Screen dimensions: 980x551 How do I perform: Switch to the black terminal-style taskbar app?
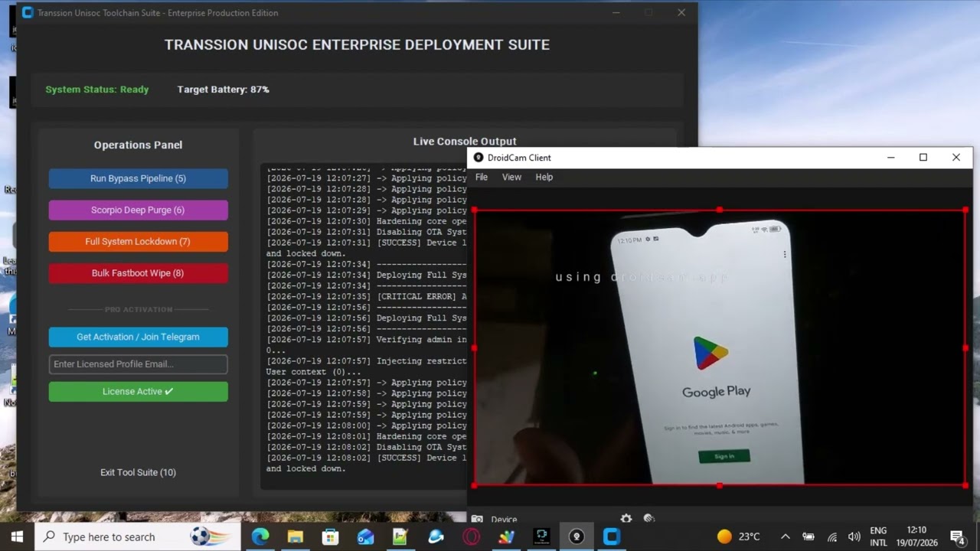pos(541,536)
